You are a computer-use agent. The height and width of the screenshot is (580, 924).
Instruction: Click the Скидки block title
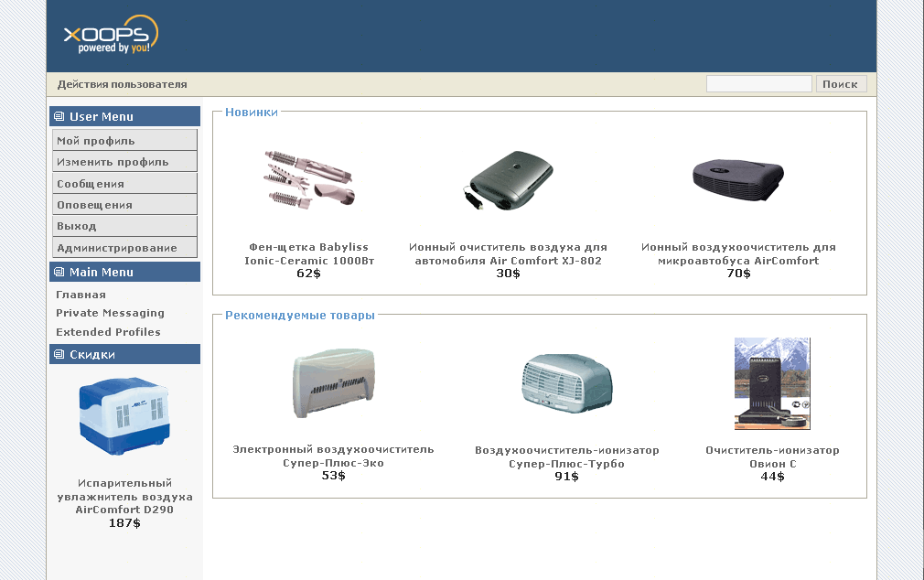(x=91, y=354)
